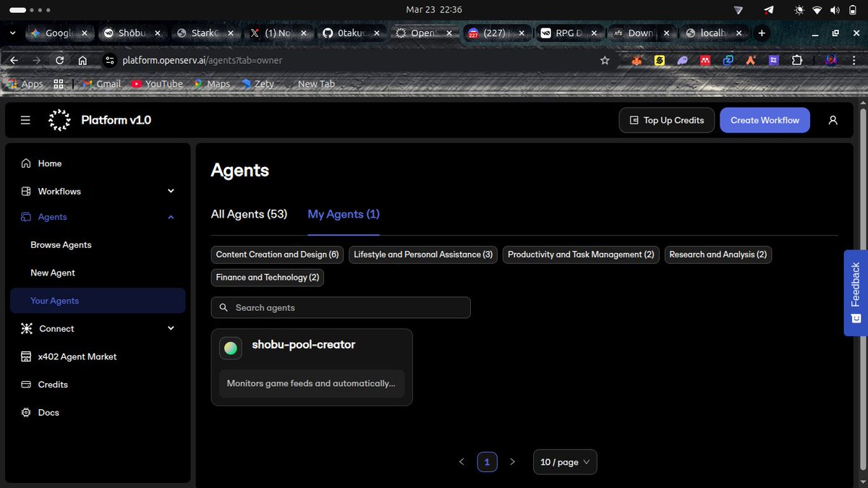Image resolution: width=868 pixels, height=488 pixels.
Task: Click the OpenServ platform logo
Action: (x=59, y=120)
